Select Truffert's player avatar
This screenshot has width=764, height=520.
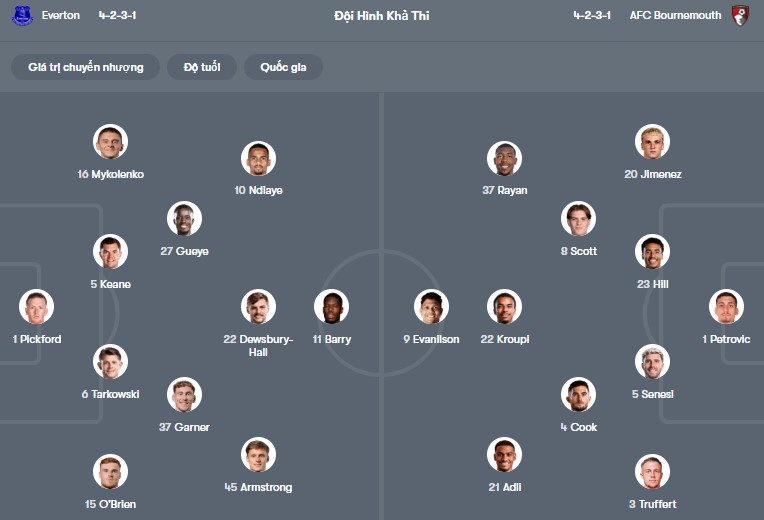coord(652,472)
